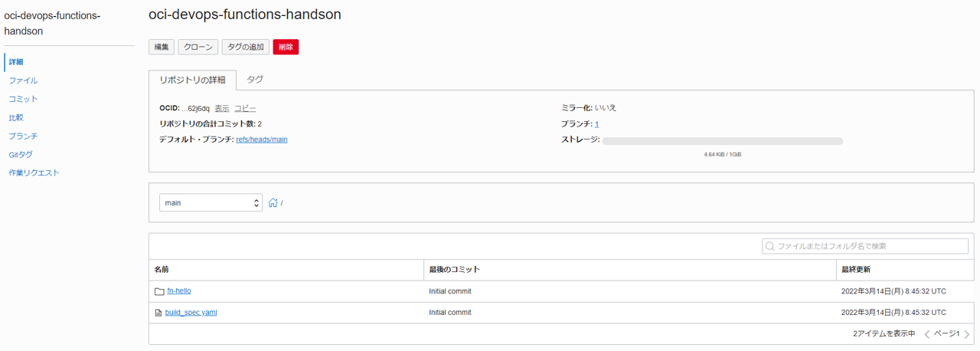Click the クローン button
Screen dimensions: 980x351
point(198,47)
